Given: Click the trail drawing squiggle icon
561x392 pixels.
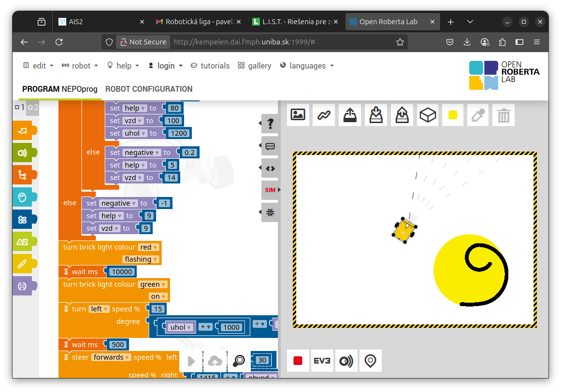Looking at the screenshot, I should point(324,115).
